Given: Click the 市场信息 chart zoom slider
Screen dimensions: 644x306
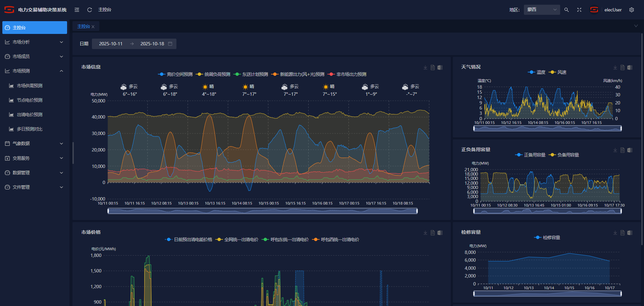Looking at the screenshot, I should click(262, 211).
